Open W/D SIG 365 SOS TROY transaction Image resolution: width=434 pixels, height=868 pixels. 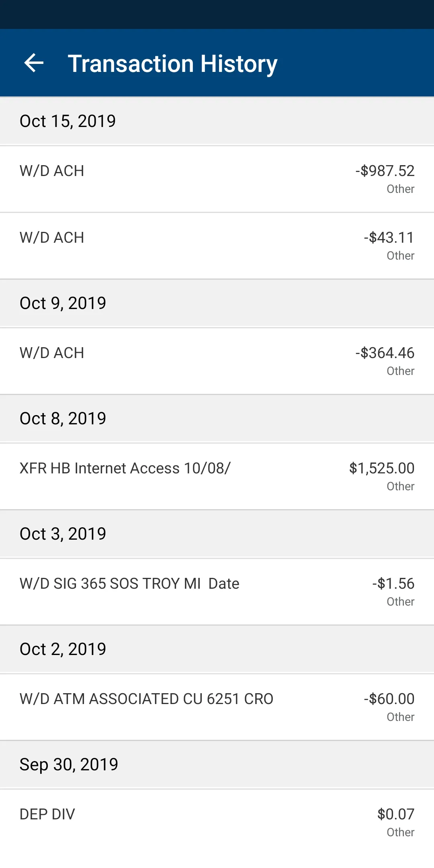129,584
